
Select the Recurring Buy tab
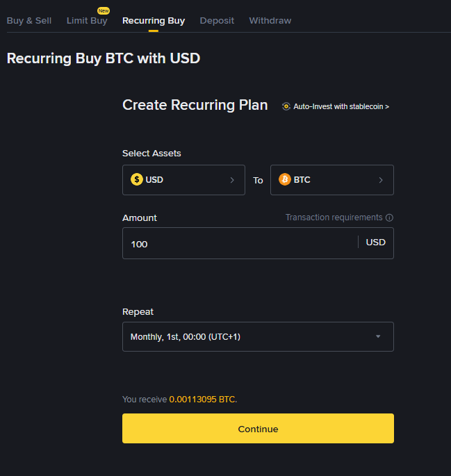[x=154, y=21]
